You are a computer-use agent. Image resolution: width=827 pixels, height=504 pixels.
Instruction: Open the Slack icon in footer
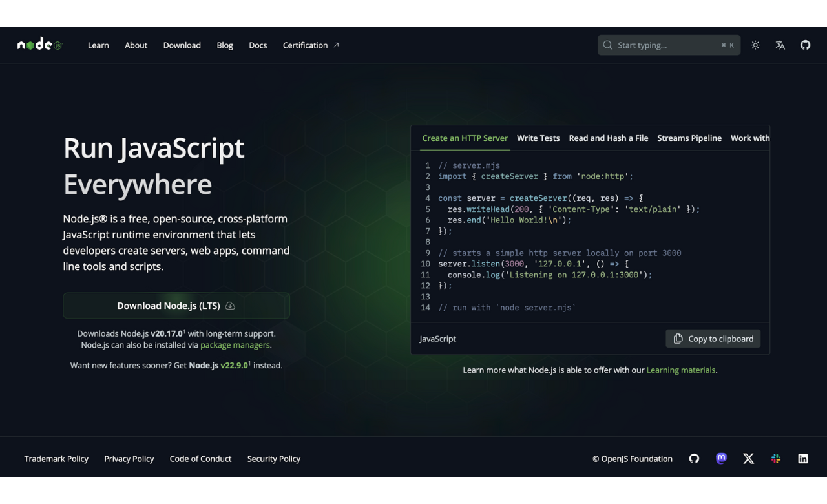[776, 459]
